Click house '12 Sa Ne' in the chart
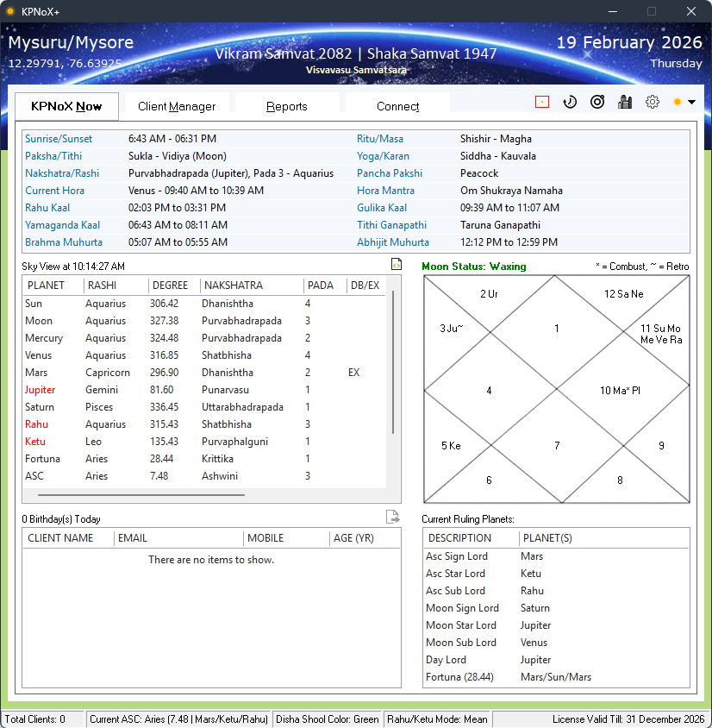Screen dimensions: 712x728 point(623,294)
